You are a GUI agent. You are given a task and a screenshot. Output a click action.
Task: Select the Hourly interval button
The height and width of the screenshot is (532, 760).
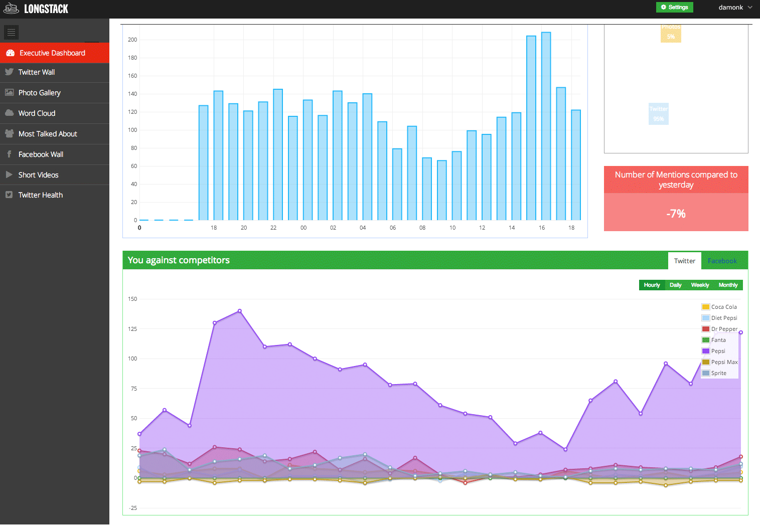click(x=652, y=285)
